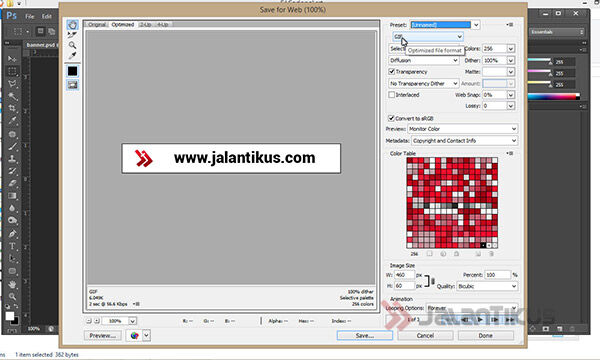Pick the Zoom tool in dialog toolbar
Image resolution: width=600 pixels, height=360 pixels.
coord(72,45)
